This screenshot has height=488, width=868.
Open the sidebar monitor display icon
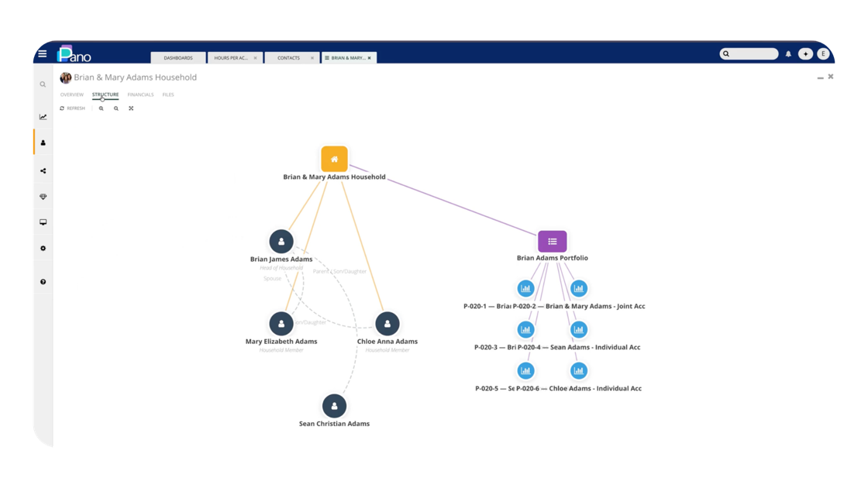(43, 222)
